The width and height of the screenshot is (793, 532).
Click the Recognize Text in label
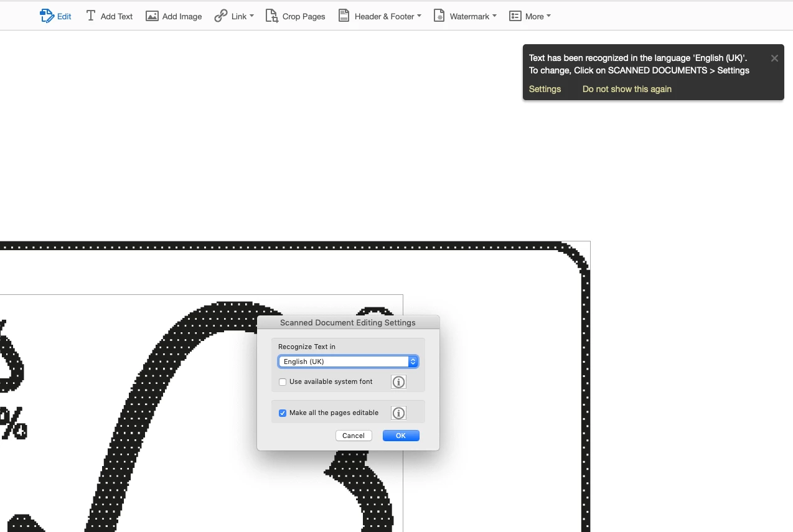[x=307, y=347]
